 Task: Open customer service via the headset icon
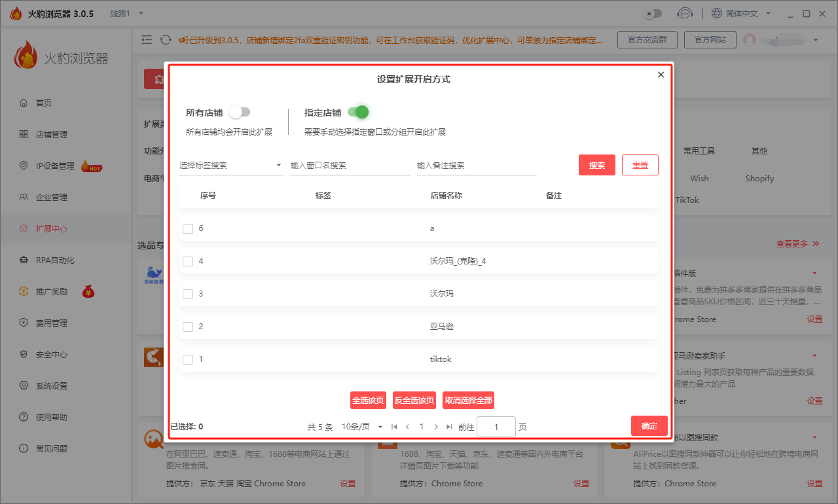click(x=685, y=12)
